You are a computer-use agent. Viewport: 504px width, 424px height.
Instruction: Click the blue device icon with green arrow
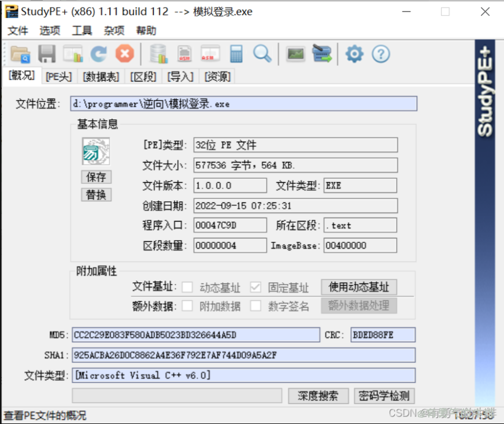click(322, 54)
